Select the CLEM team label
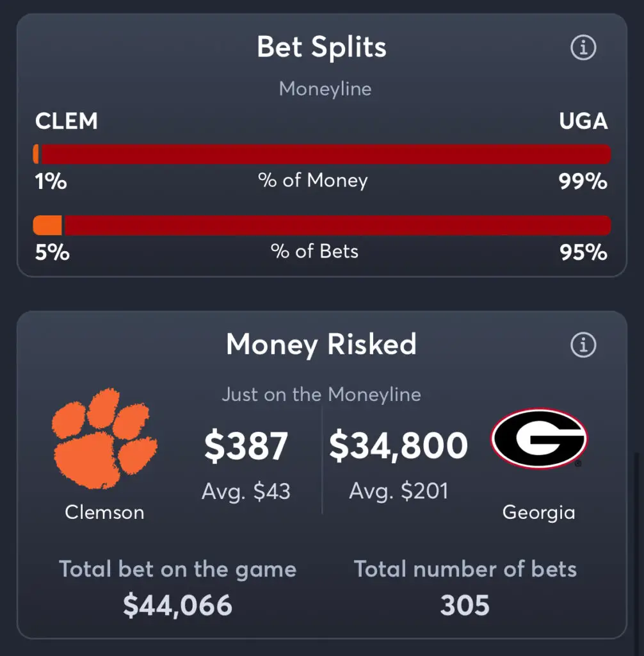The image size is (644, 656). (66, 121)
